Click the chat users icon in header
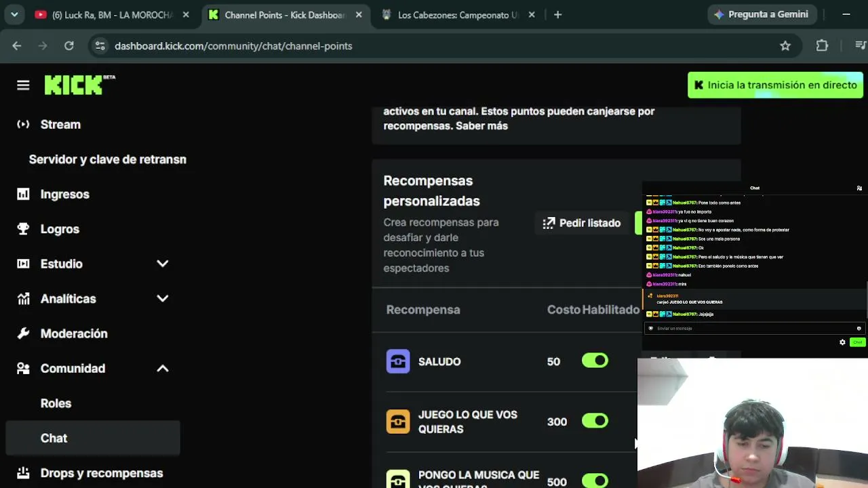 (859, 188)
